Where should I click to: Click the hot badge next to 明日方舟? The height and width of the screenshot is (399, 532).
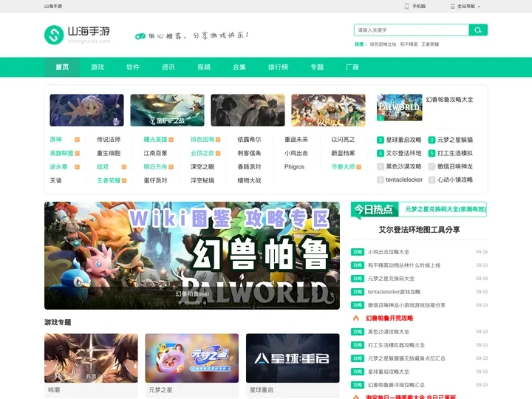click(171, 167)
